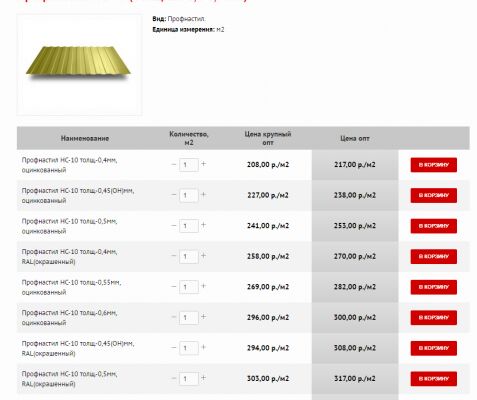
Task: Select product name Профнастил НС-10 толщ-0,45(ОН)мм, RAL(окрашенный)
Action: pos(78,348)
